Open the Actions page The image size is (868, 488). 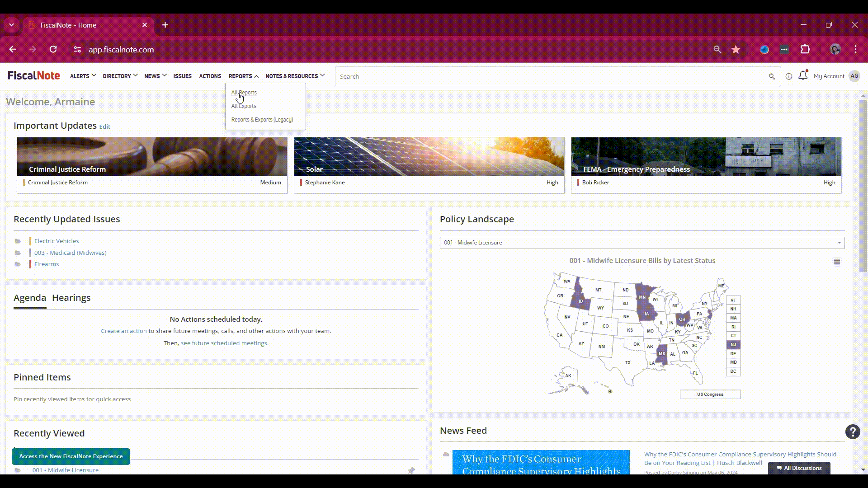point(210,76)
